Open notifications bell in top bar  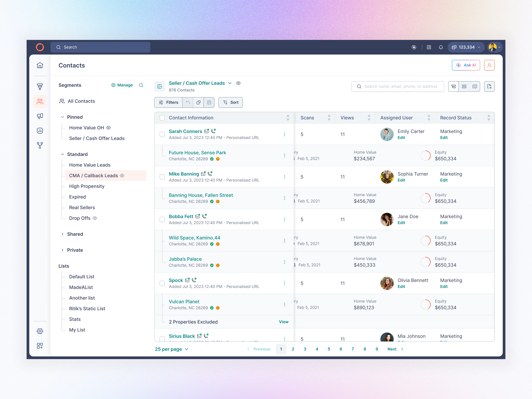pyautogui.click(x=441, y=47)
